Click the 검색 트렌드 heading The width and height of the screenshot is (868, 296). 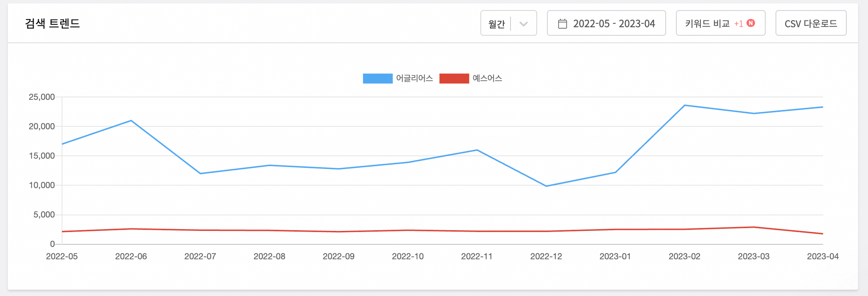tap(53, 23)
